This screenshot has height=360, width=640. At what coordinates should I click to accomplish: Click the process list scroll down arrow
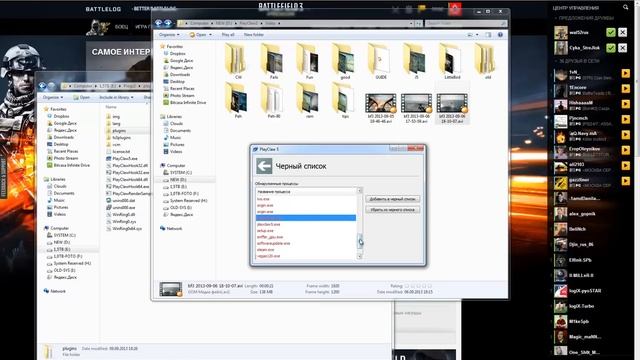(360, 256)
